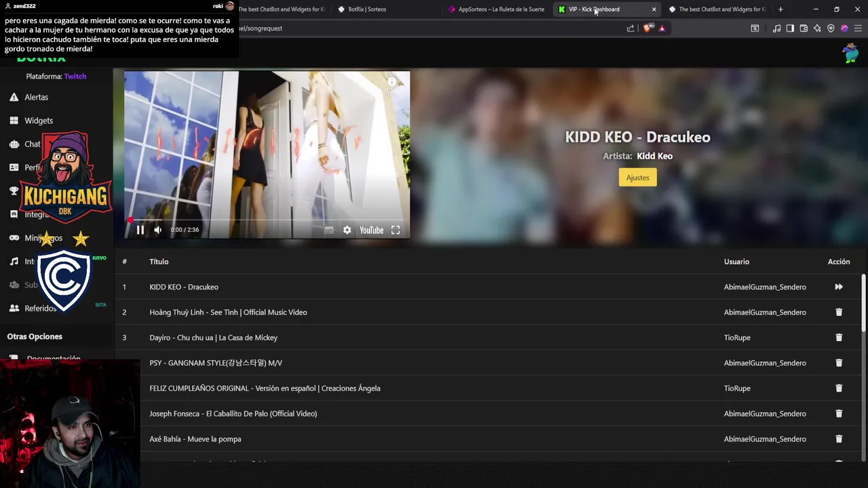Skip the current song KIDD KEO - Dracukeo

pyautogui.click(x=839, y=287)
